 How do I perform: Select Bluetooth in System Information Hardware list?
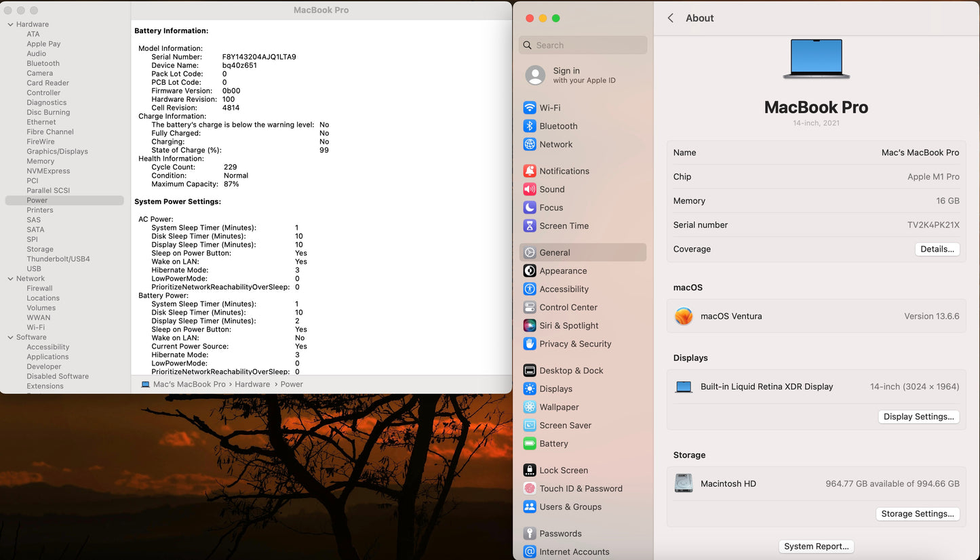pyautogui.click(x=43, y=64)
